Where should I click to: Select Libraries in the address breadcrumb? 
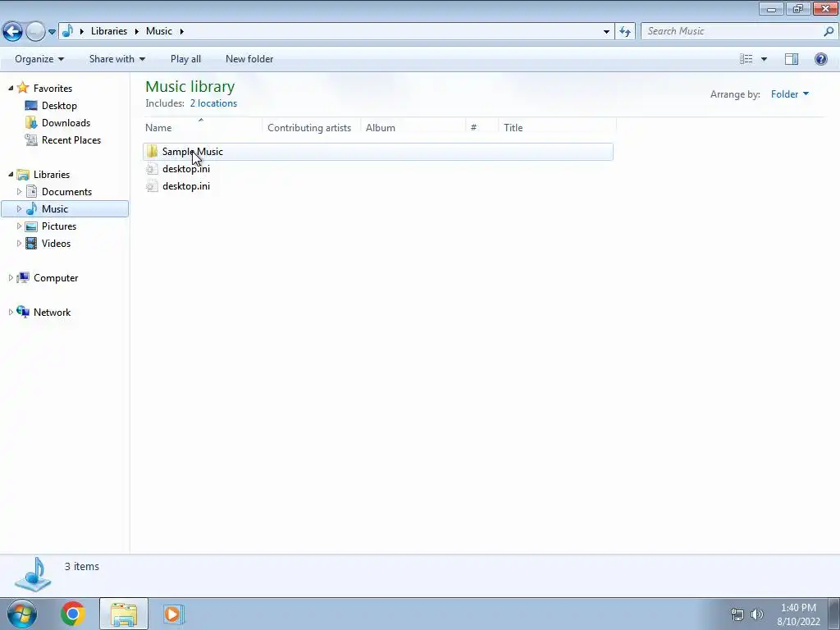[109, 31]
